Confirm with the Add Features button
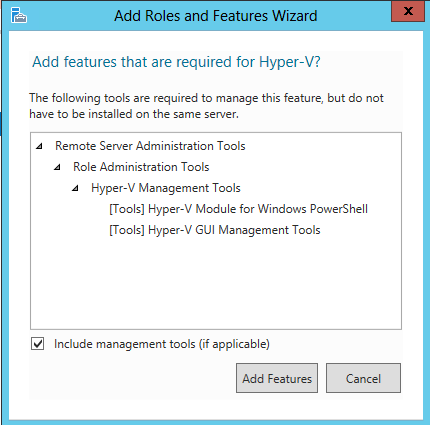Screen dimensions: 430x425 (277, 378)
